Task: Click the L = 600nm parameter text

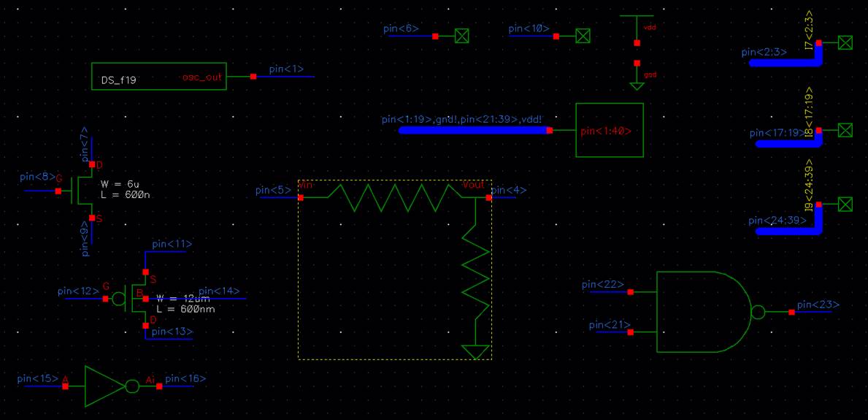Action: [185, 309]
